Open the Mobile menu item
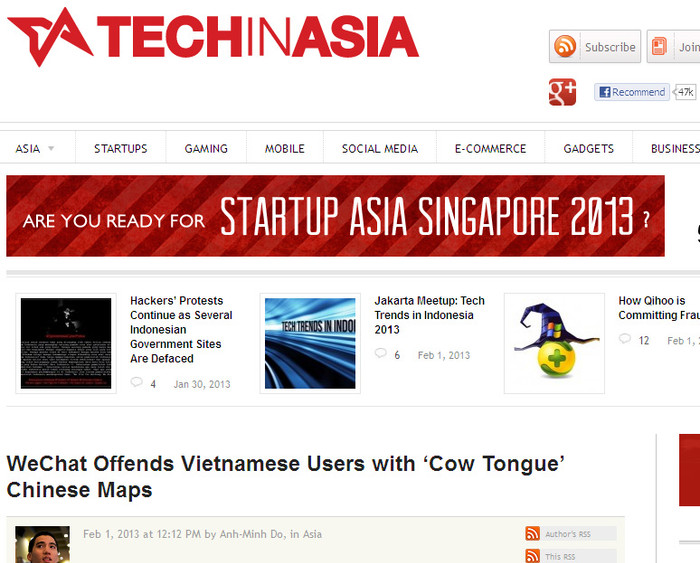 [285, 149]
